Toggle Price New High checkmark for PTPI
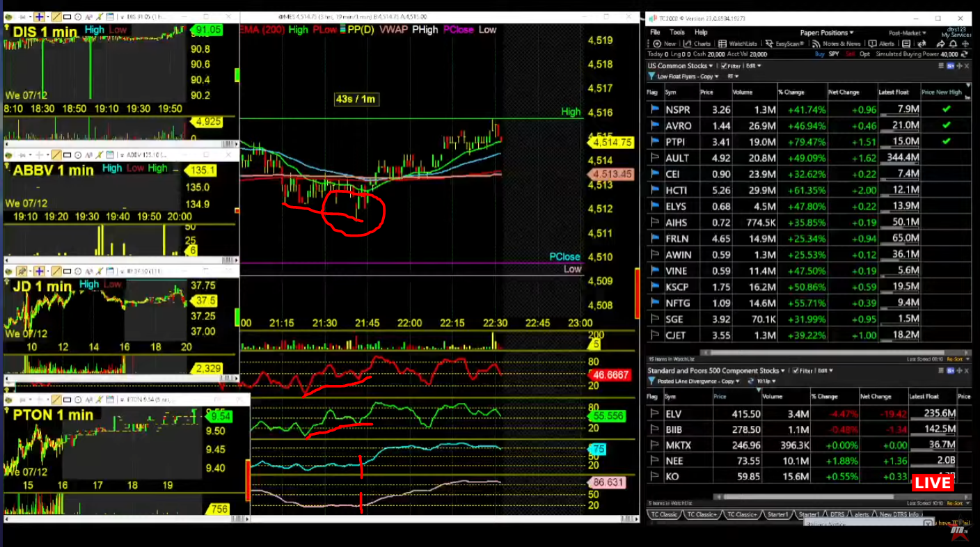 pyautogui.click(x=945, y=141)
